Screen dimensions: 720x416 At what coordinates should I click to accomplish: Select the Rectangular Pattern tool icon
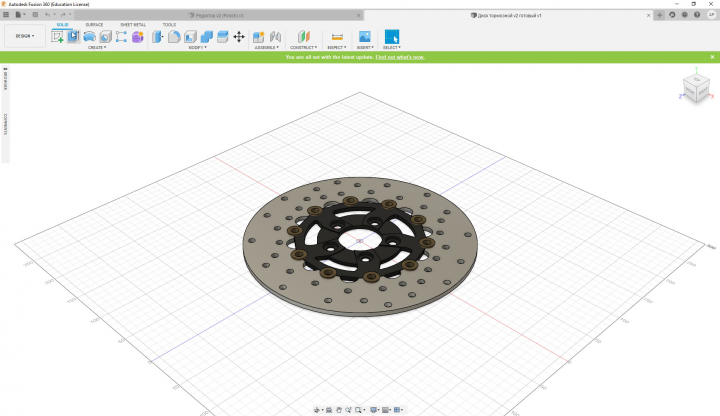click(x=121, y=37)
